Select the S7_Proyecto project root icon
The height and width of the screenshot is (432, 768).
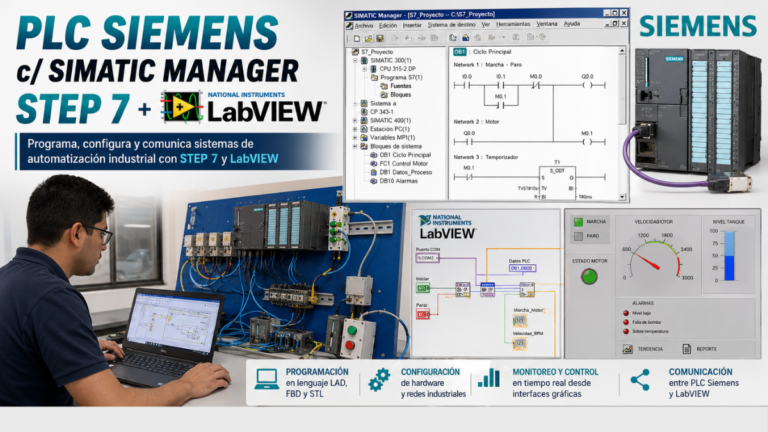(x=355, y=52)
